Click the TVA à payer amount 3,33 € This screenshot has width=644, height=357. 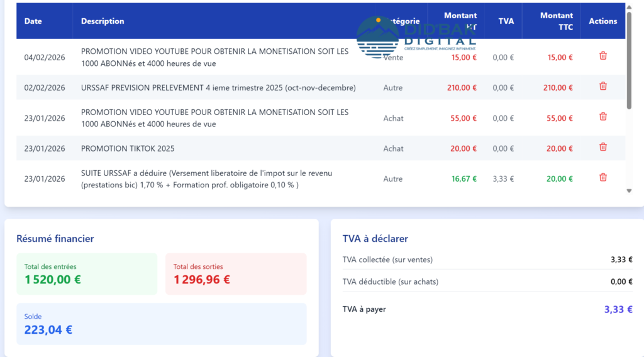pos(618,309)
